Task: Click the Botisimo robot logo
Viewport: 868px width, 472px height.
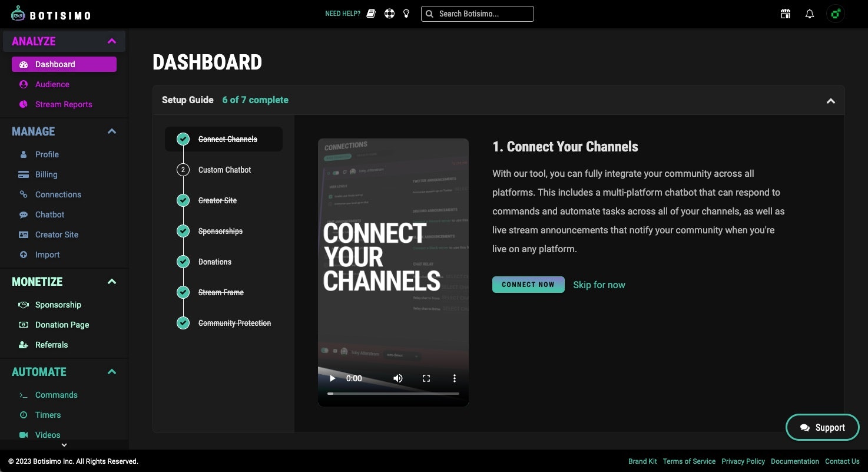Action: 18,14
